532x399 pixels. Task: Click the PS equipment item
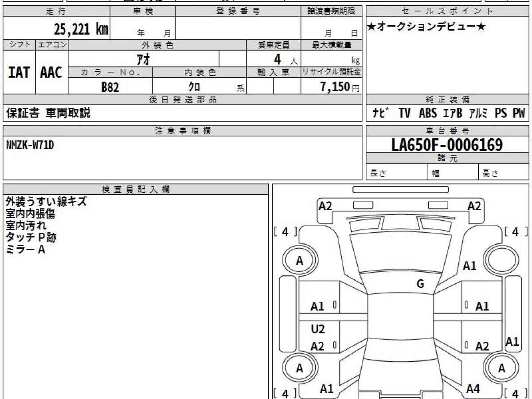(x=501, y=113)
